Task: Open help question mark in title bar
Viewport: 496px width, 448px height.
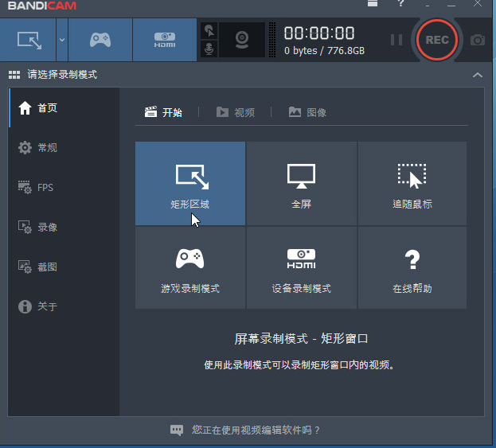Action: click(x=400, y=3)
